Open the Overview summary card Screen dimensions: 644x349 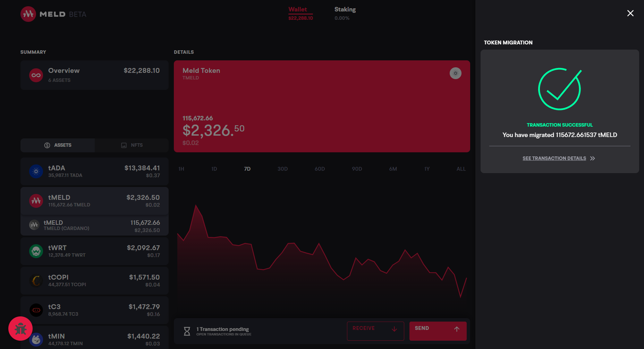[94, 75]
